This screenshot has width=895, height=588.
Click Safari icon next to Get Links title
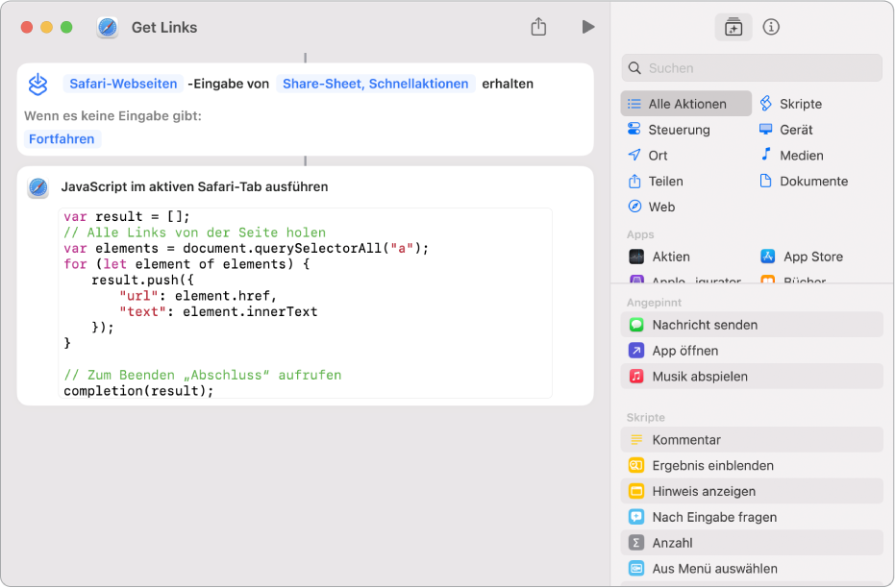[x=108, y=27]
